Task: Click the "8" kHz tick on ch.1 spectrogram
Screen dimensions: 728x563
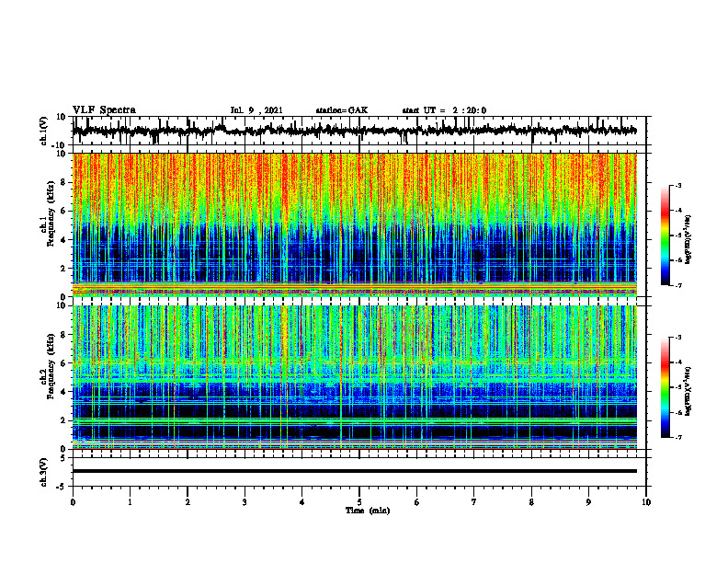Action: pos(63,182)
